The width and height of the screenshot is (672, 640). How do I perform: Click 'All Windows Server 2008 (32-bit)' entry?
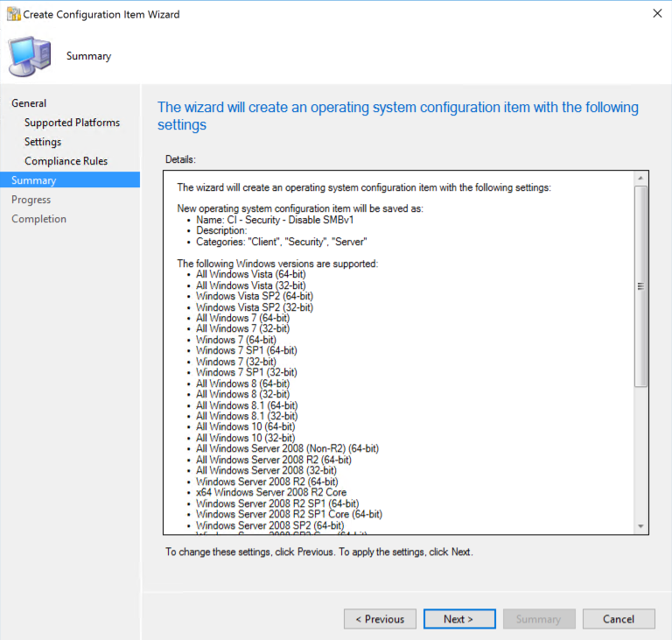(267, 470)
